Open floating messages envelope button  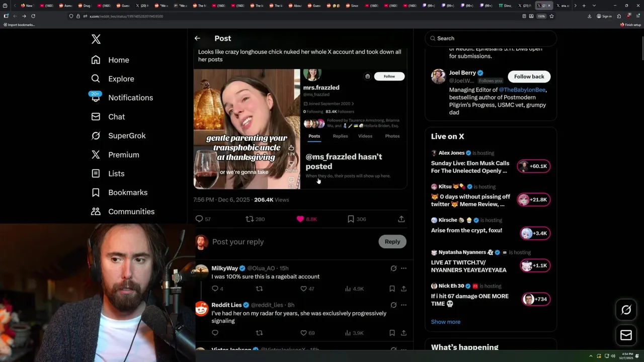tap(626, 335)
